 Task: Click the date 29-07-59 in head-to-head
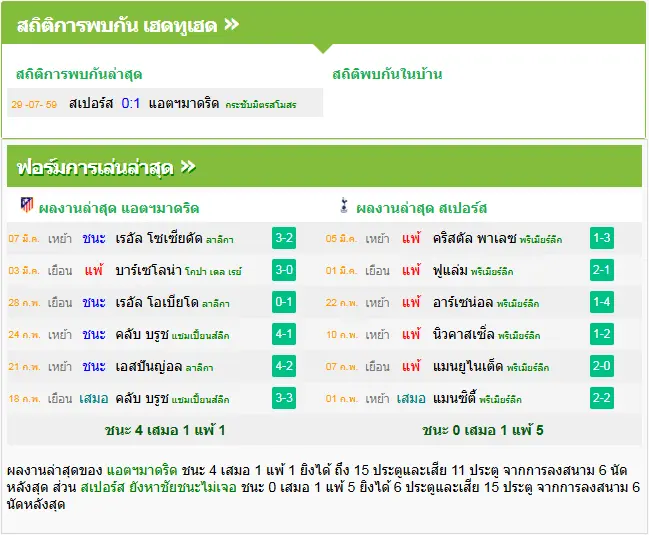[34, 104]
